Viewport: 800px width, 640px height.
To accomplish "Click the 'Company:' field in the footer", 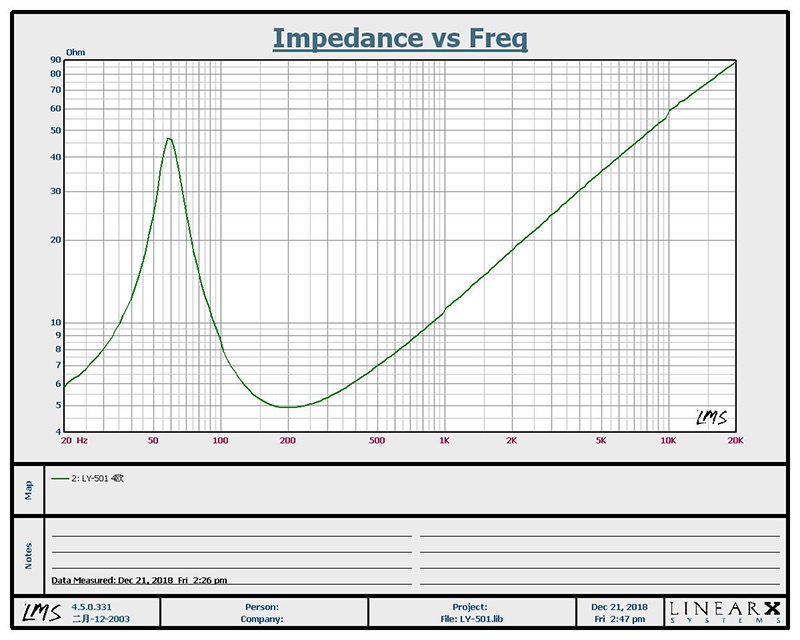I will pyautogui.click(x=261, y=618).
